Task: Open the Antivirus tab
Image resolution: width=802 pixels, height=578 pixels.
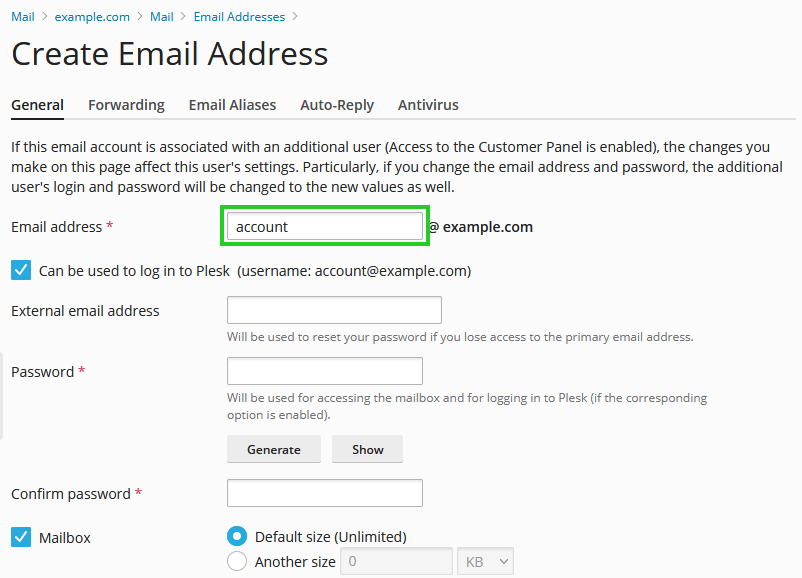Action: coord(428,105)
